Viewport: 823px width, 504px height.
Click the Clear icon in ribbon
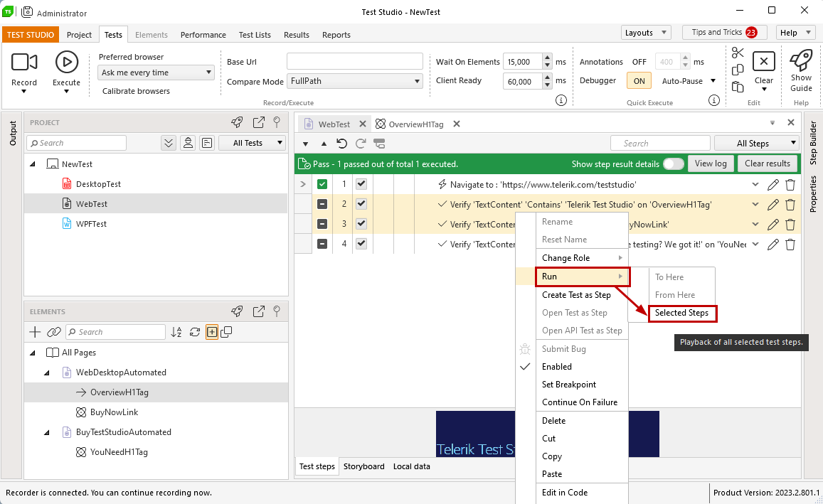pos(764,61)
